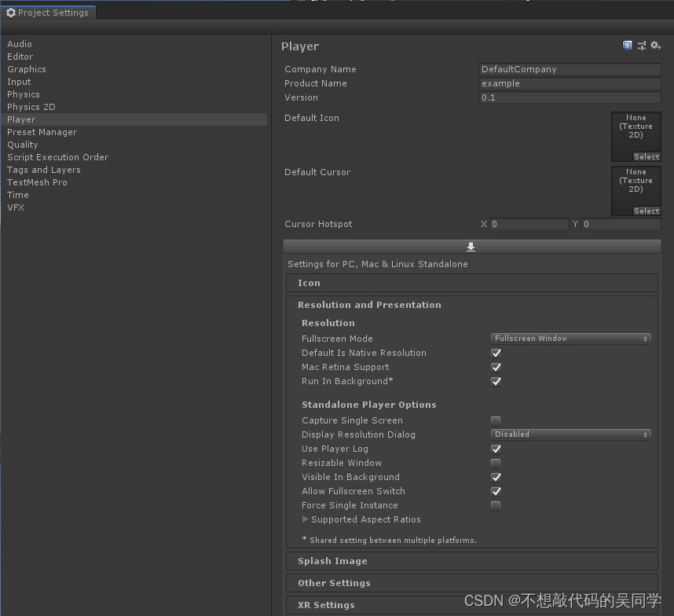Toggle Default Is Native Resolution checkbox

(x=496, y=353)
